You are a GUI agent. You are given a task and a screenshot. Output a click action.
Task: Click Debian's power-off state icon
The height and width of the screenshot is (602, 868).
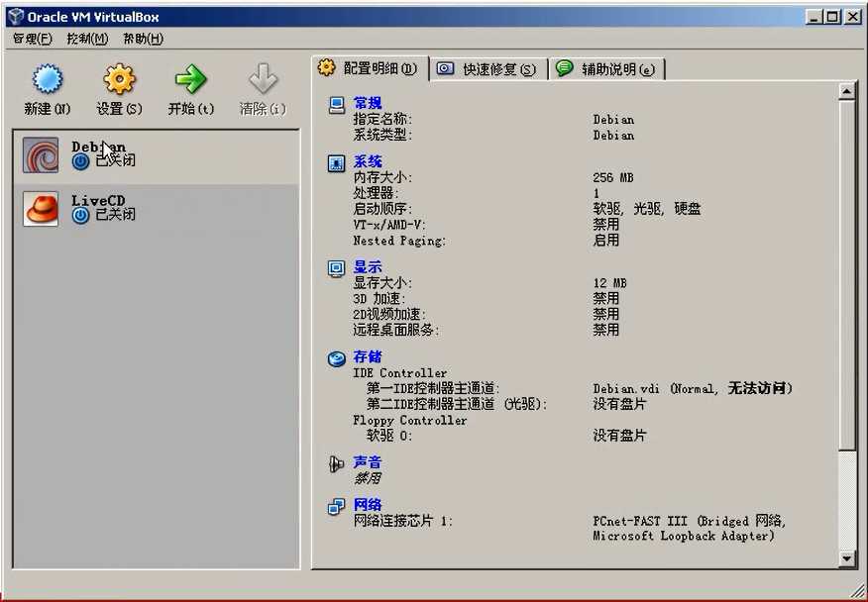pos(80,161)
